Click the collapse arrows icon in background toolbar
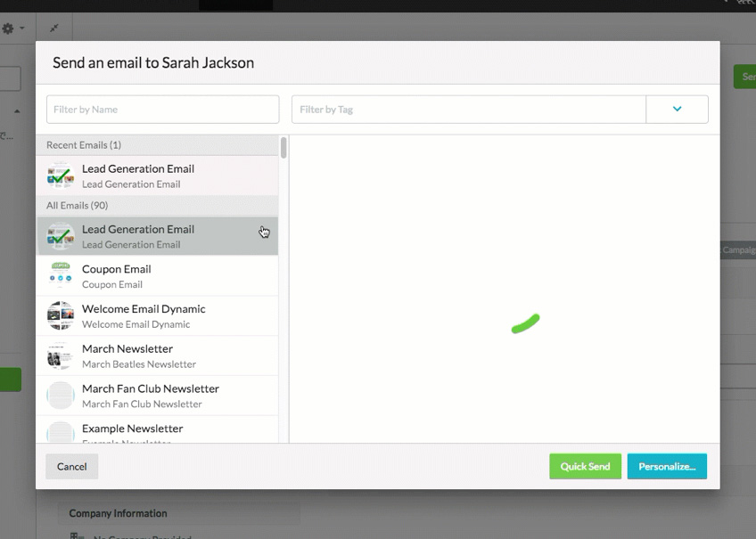 [x=54, y=29]
